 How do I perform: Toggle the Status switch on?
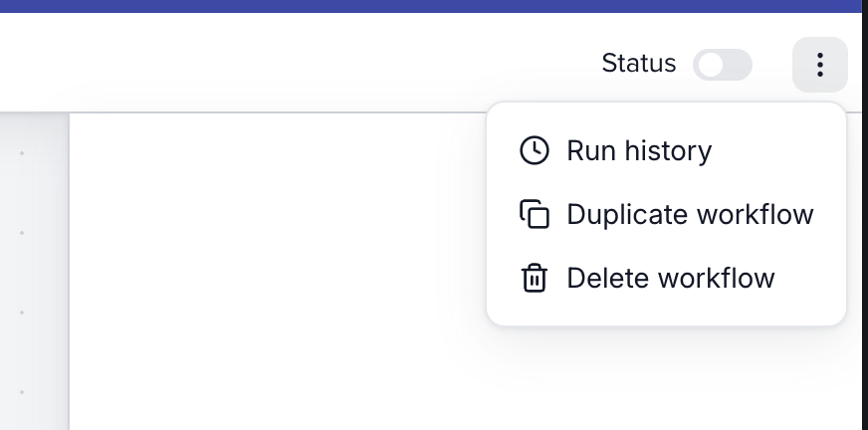click(722, 65)
